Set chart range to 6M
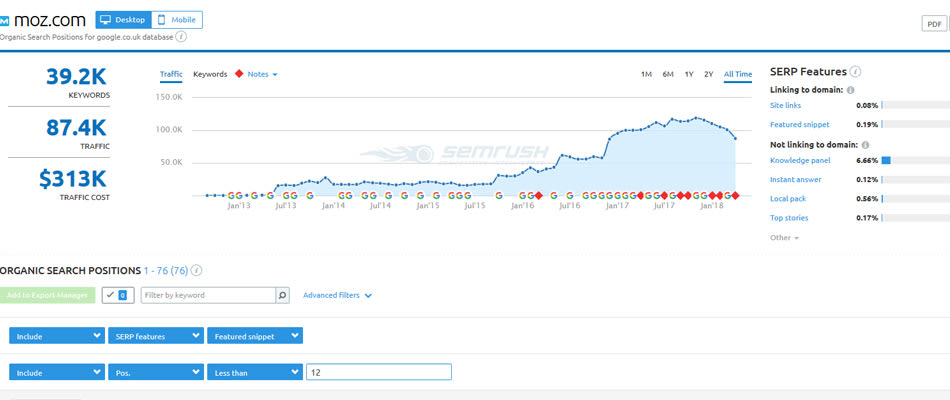950x400 pixels. tap(668, 74)
